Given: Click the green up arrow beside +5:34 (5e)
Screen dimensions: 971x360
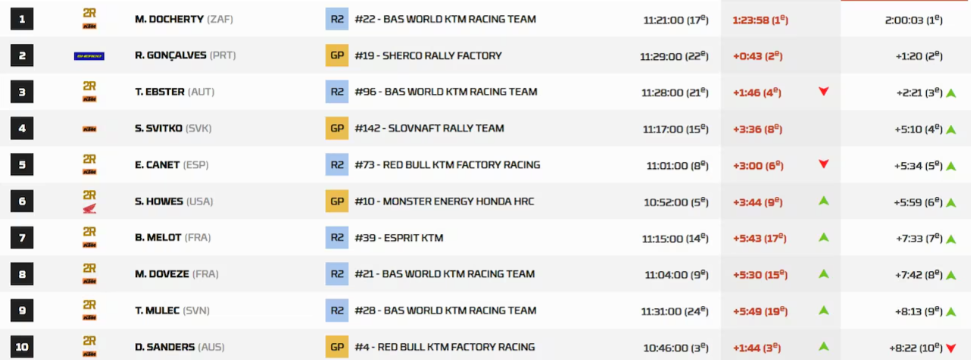Looking at the screenshot, I should (x=951, y=166).
